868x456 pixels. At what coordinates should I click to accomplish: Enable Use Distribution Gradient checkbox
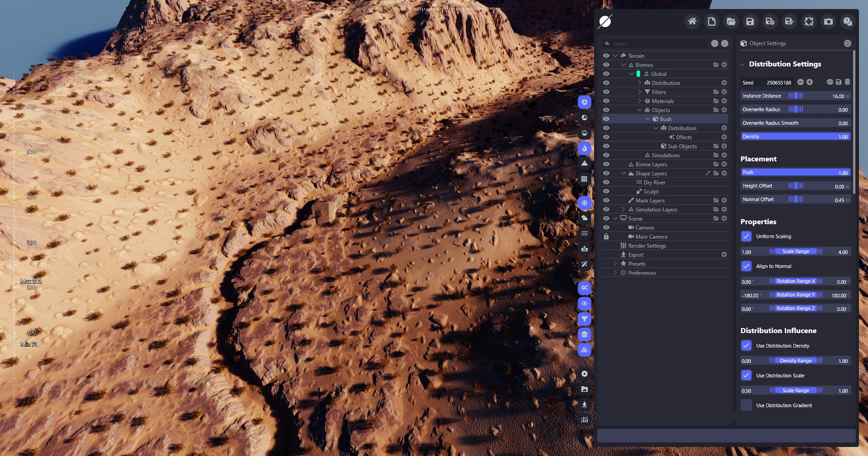746,405
